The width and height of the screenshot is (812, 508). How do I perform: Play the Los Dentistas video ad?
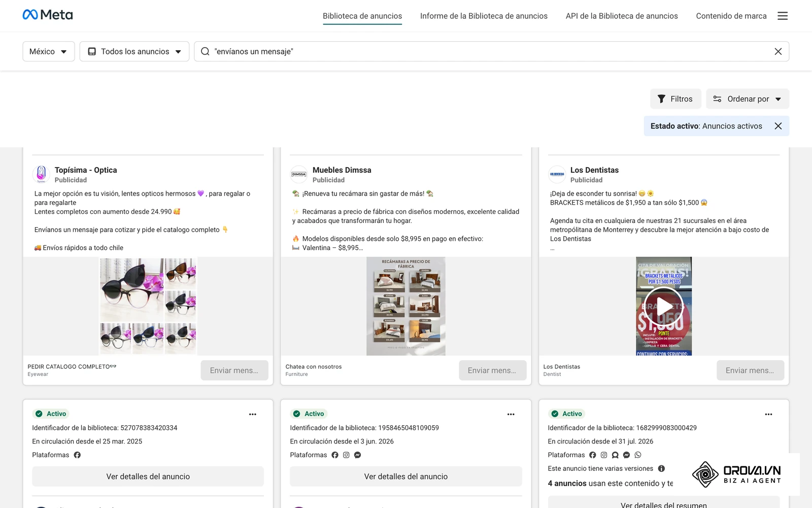(664, 306)
